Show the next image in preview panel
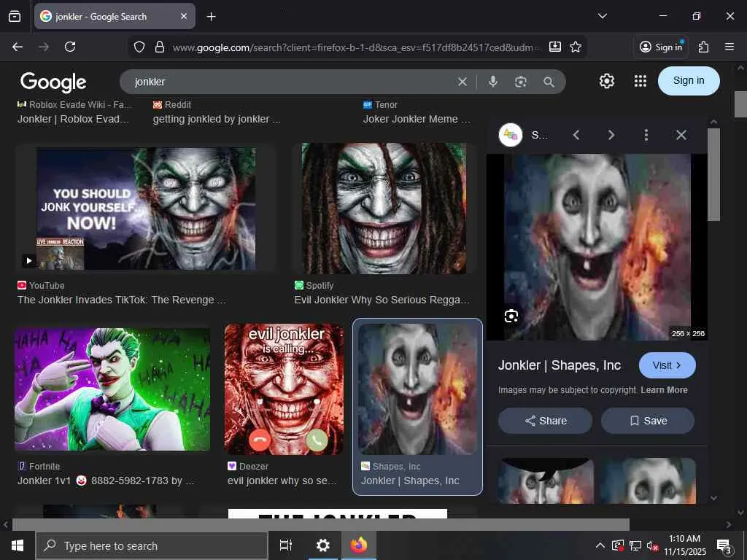This screenshot has width=747, height=560. (x=611, y=135)
